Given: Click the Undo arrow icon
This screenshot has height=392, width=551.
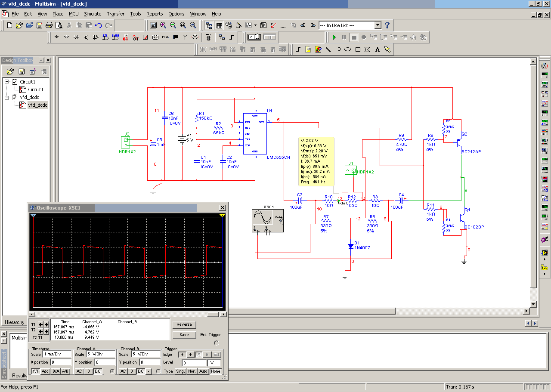Looking at the screenshot, I should pyautogui.click(x=99, y=25).
